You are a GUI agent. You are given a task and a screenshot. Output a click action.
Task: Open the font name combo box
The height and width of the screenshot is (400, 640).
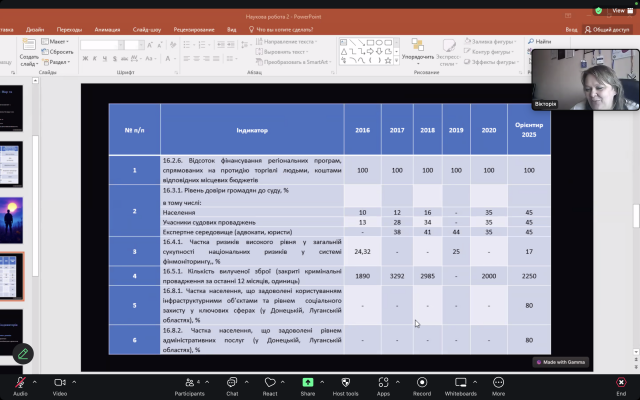102,44
